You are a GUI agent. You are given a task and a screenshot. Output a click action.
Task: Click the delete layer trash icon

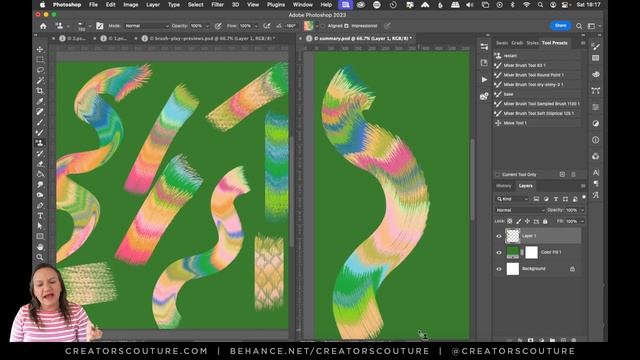click(574, 340)
